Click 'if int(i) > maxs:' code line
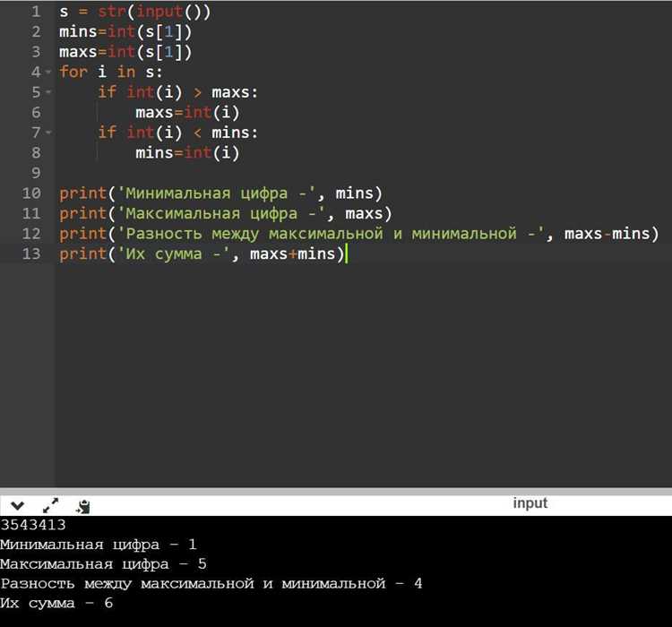Screen dimensions: 672x627 pyautogui.click(x=178, y=92)
